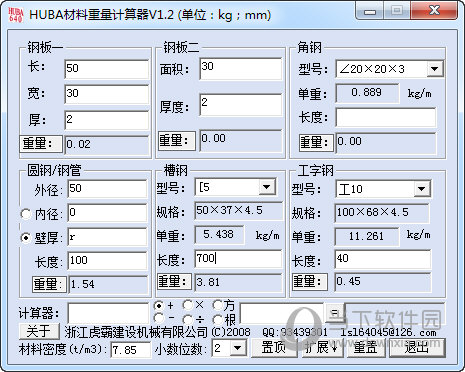Click the 钢板一 weight result 0.02
This screenshot has height=372, width=465.
coord(107,145)
